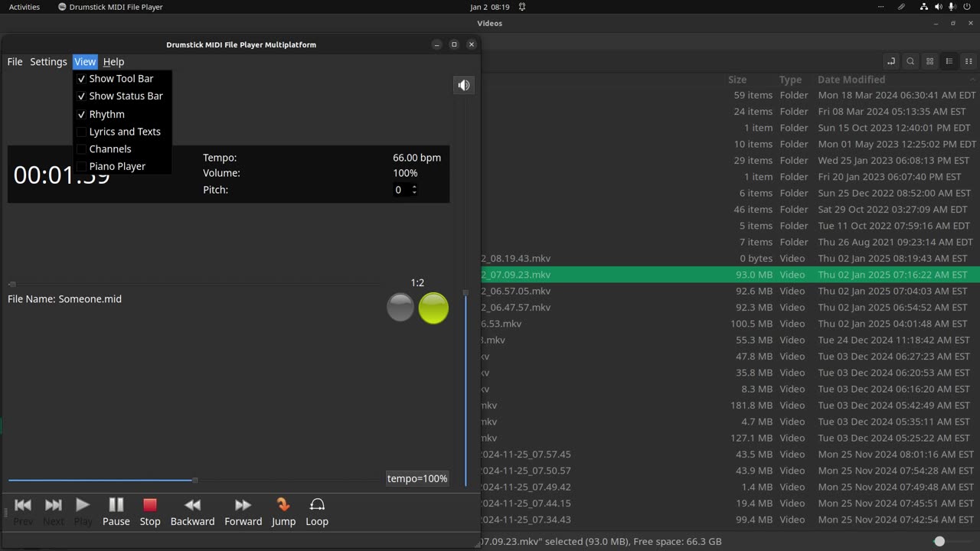
Task: Enable the Piano Player window option
Action: (122, 166)
